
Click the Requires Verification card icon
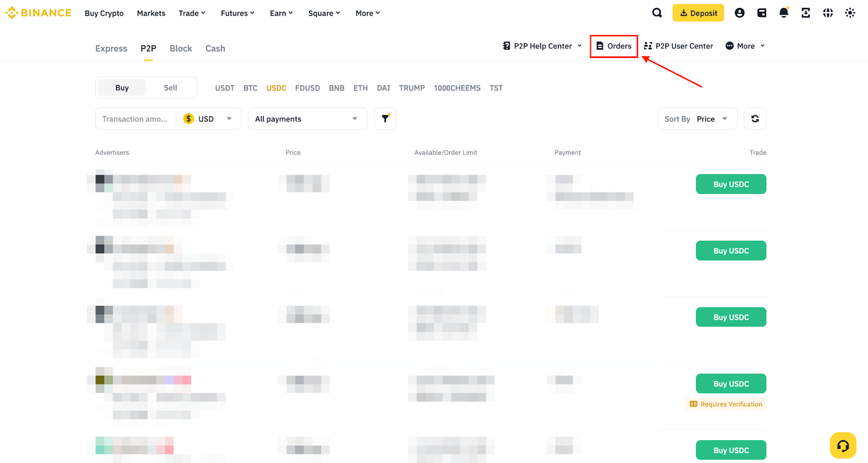point(693,404)
